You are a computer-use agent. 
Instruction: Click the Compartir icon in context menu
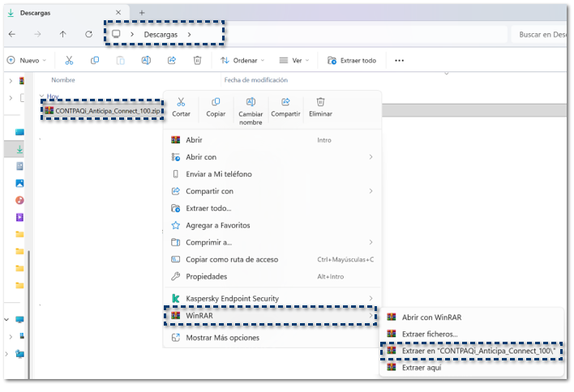[x=285, y=102]
